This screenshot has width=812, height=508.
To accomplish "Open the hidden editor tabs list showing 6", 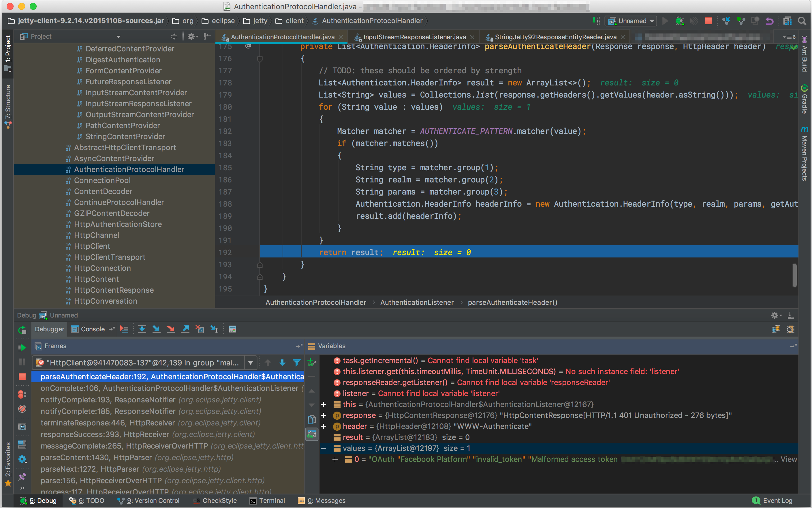I will [789, 37].
